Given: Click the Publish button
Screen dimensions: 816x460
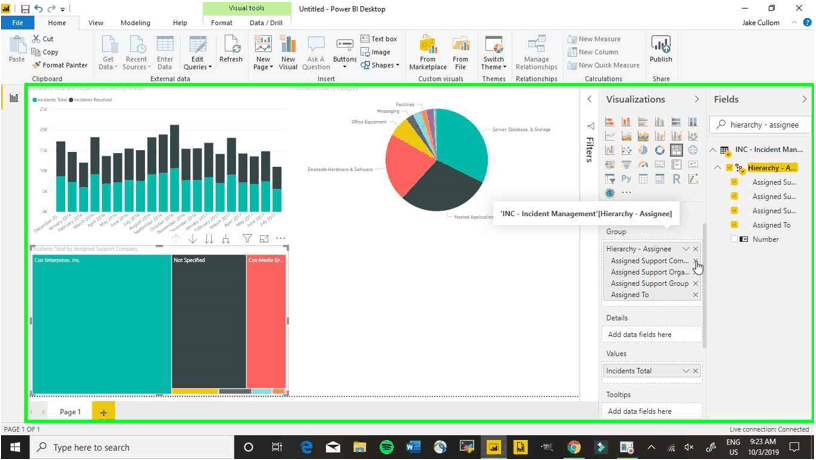Looking at the screenshot, I should [x=660, y=49].
